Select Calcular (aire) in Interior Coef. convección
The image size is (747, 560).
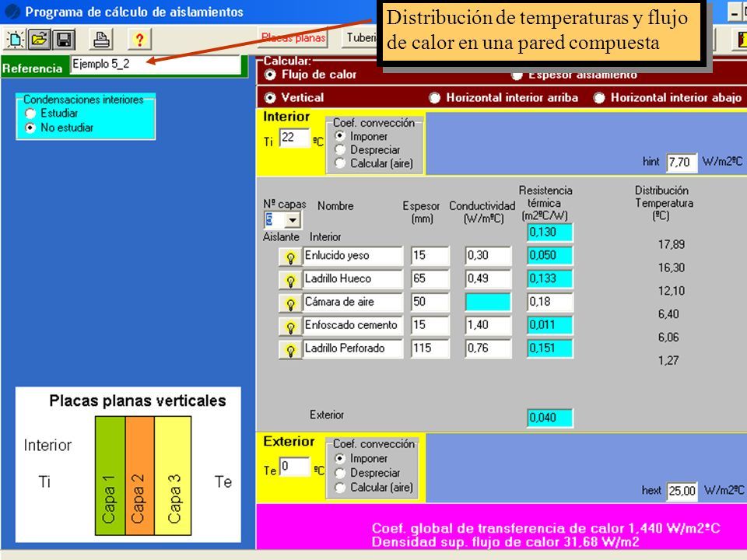(x=340, y=163)
